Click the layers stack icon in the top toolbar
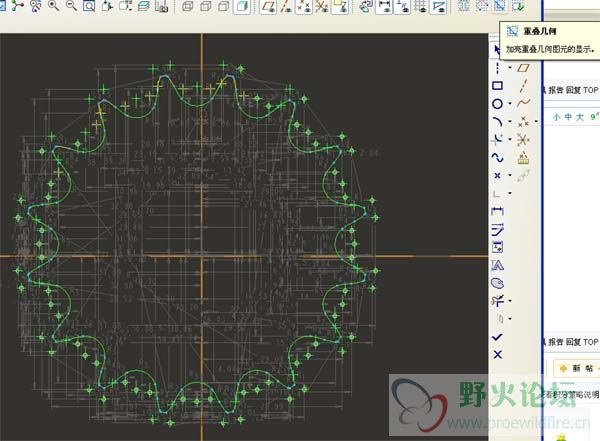The height and width of the screenshot is (441, 600). (143, 6)
